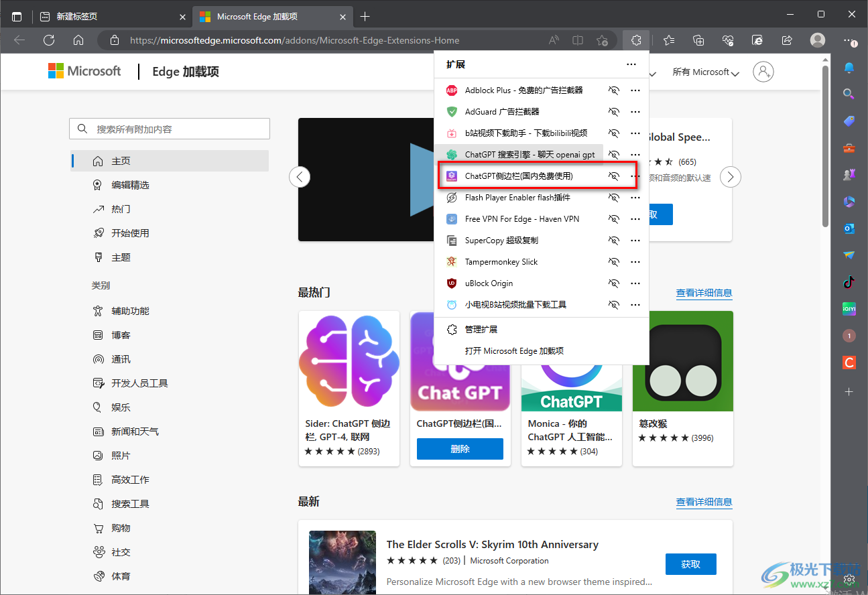Toggle visibility eye for ChatGPT侧边栏
The height and width of the screenshot is (595, 868).
[x=613, y=176]
